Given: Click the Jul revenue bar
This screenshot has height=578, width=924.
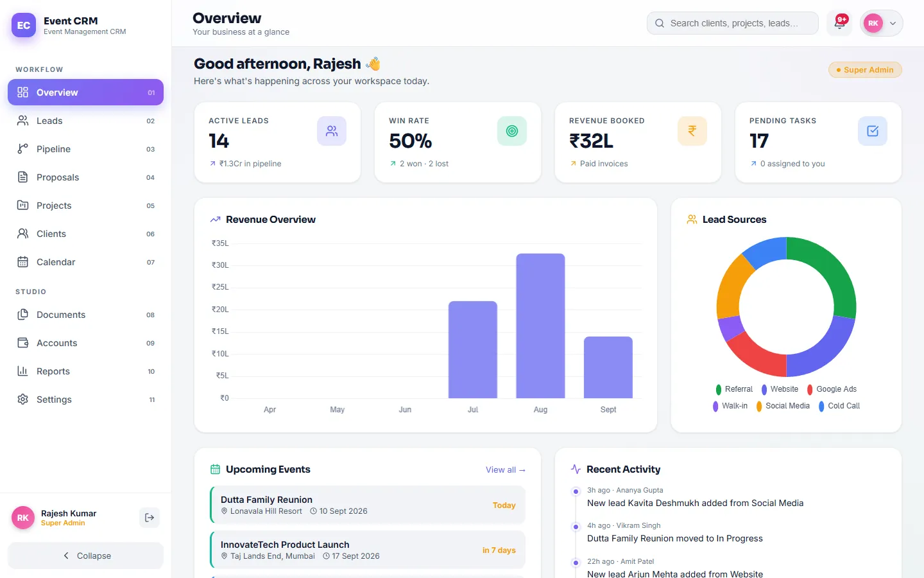Looking at the screenshot, I should point(473,349).
